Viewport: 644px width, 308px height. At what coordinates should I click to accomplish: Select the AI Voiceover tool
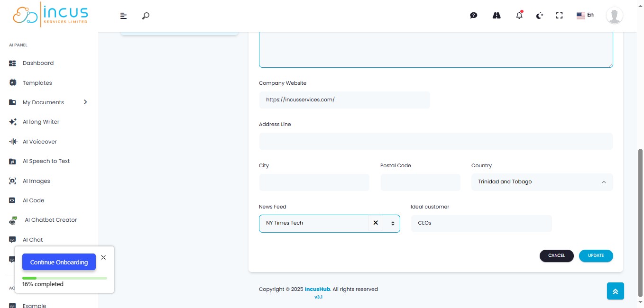(x=39, y=141)
